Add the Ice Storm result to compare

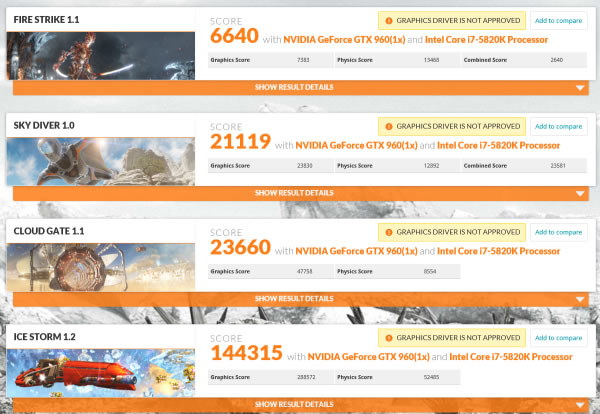[559, 338]
